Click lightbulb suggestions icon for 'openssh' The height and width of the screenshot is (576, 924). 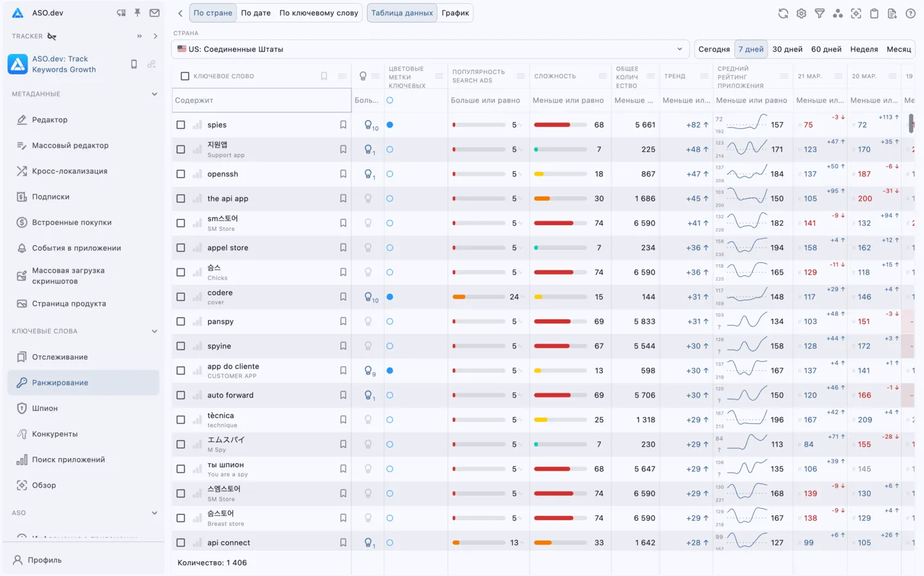369,174
